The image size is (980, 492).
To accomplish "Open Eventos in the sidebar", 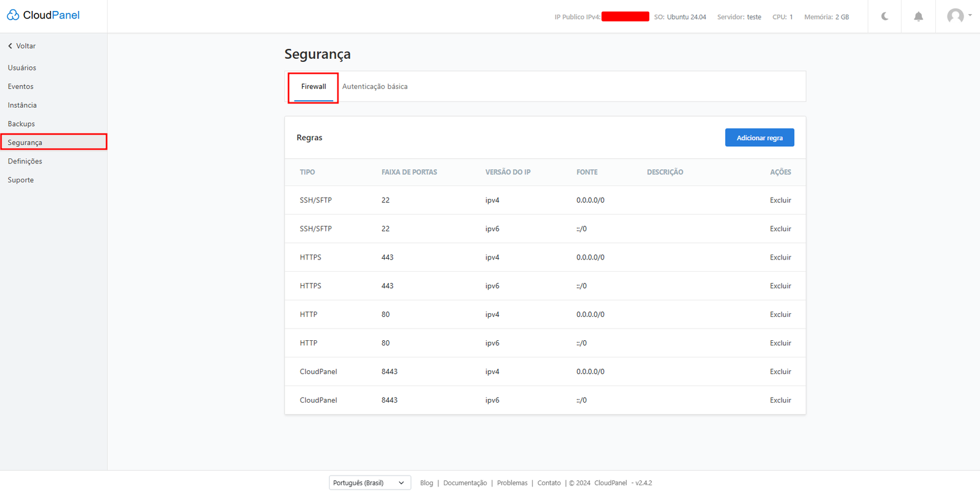I will tap(21, 87).
